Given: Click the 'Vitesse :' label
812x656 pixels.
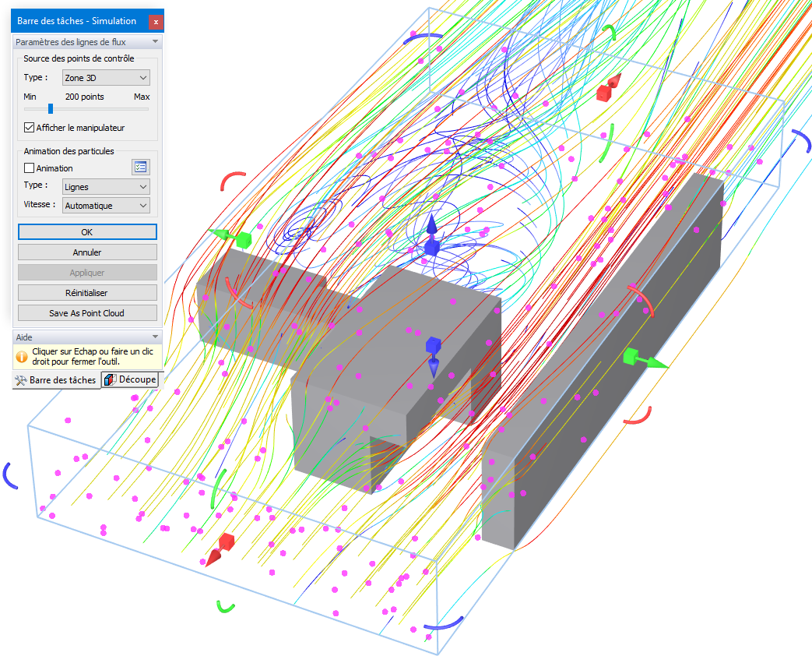Looking at the screenshot, I should [40, 205].
